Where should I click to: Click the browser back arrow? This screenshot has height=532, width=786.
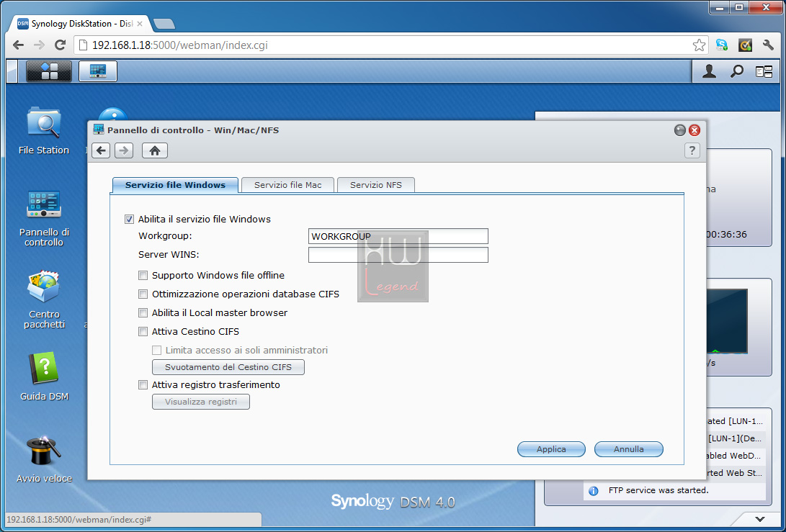pos(18,45)
